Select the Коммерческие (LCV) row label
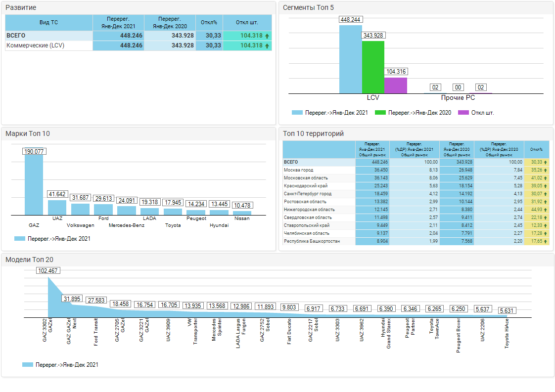This screenshot has height=392, width=555. 35,45
